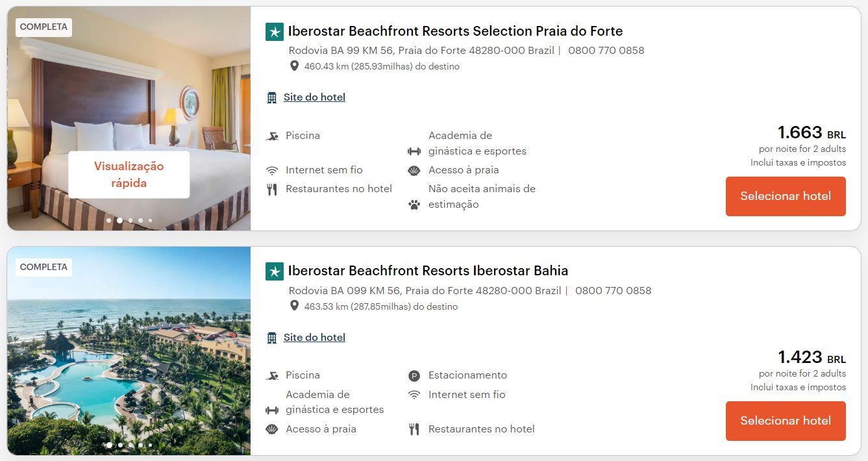The height and width of the screenshot is (461, 868).
Task: Select hotel priced at 1.423 BRL
Action: click(786, 421)
